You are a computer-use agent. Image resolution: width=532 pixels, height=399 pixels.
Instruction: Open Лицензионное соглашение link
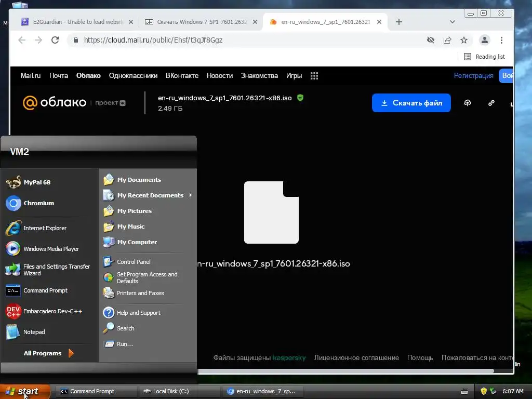point(356,357)
